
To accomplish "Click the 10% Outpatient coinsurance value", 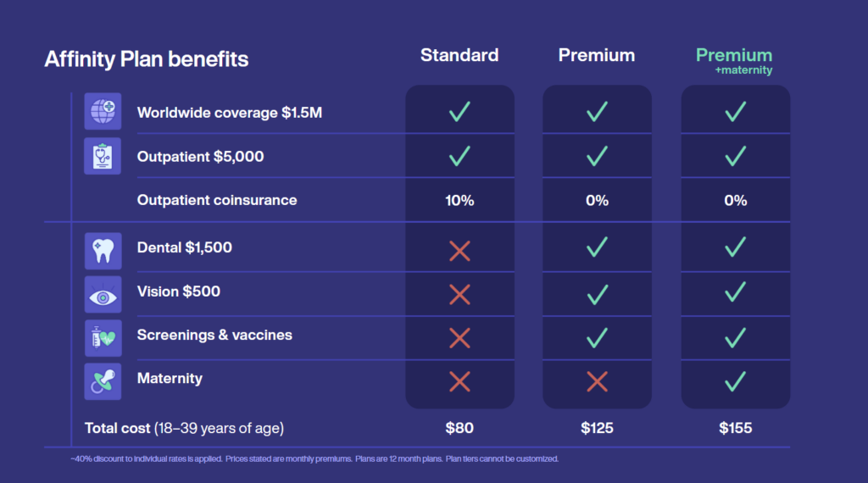I will pyautogui.click(x=459, y=200).
